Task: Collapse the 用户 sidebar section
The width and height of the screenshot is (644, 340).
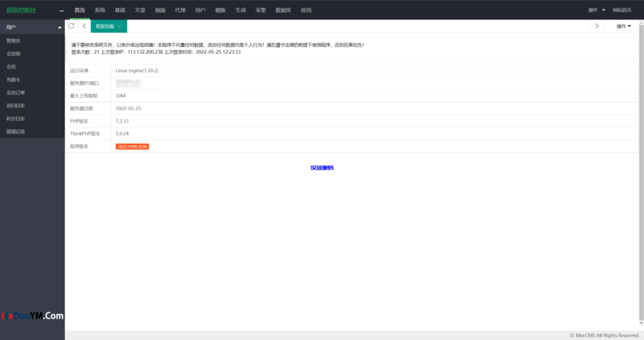Action: pos(60,27)
